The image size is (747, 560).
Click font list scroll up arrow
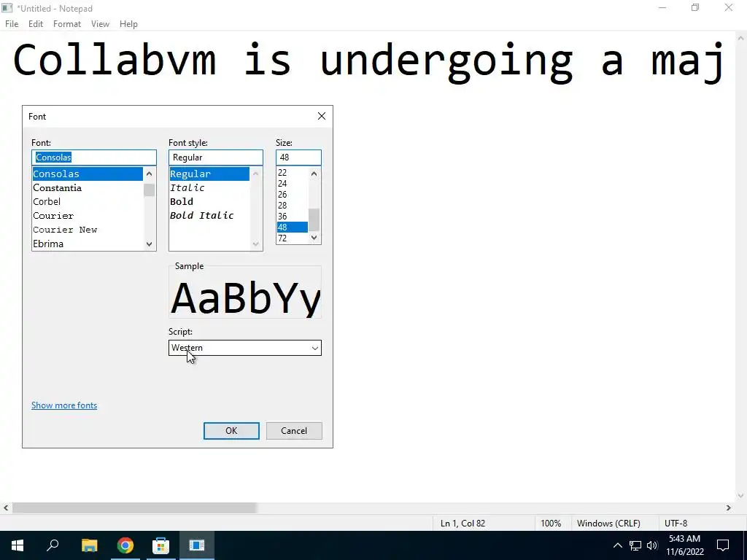(x=149, y=174)
